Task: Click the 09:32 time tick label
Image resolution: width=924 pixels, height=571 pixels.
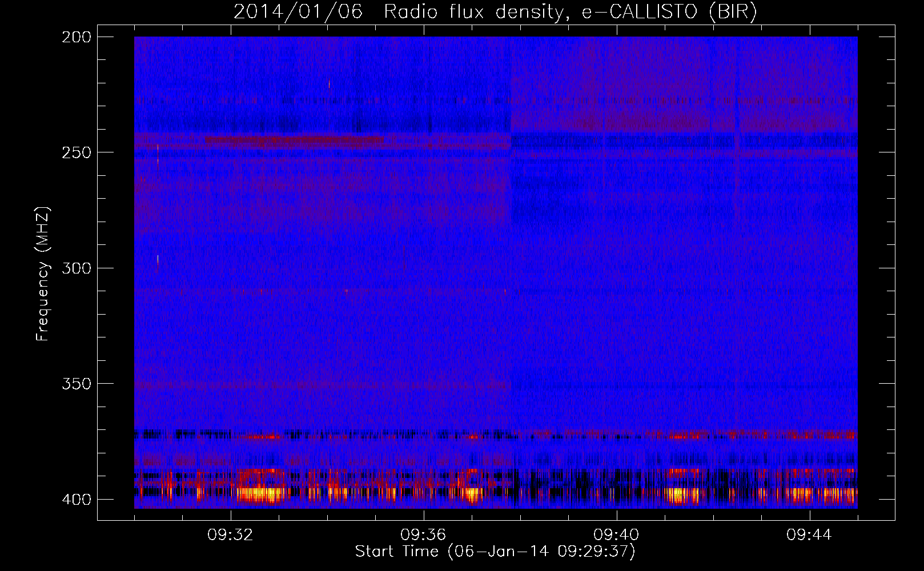Action: (230, 535)
